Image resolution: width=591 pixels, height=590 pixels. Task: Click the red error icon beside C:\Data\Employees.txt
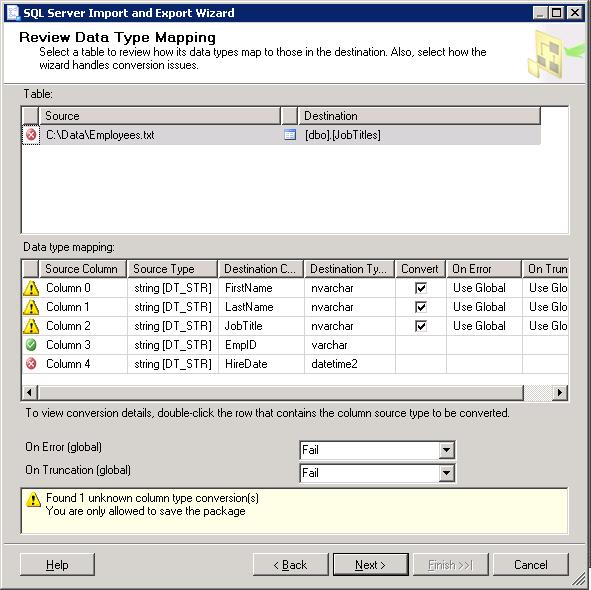[x=31, y=135]
